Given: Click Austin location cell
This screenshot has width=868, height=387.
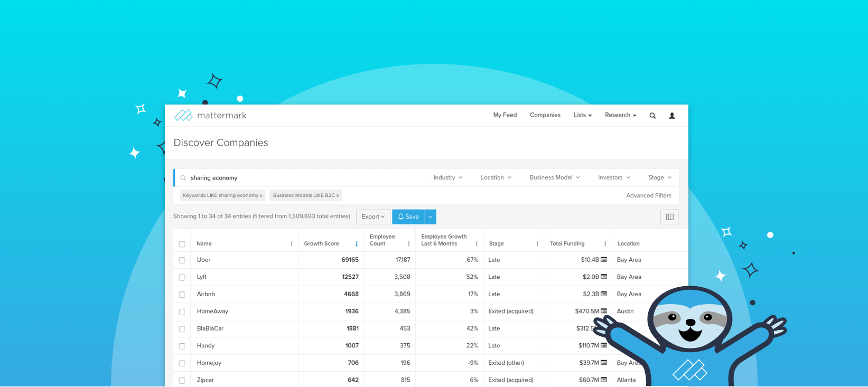Looking at the screenshot, I should pyautogui.click(x=625, y=311).
